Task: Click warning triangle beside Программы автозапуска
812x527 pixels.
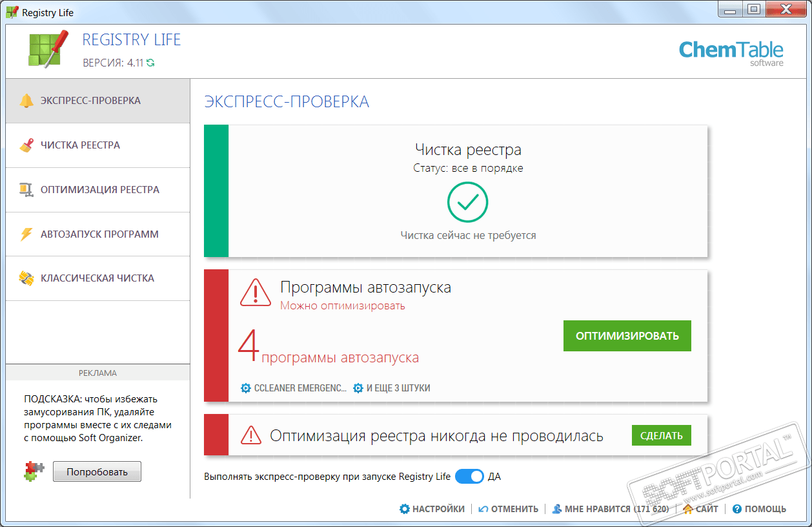Action: (x=256, y=293)
